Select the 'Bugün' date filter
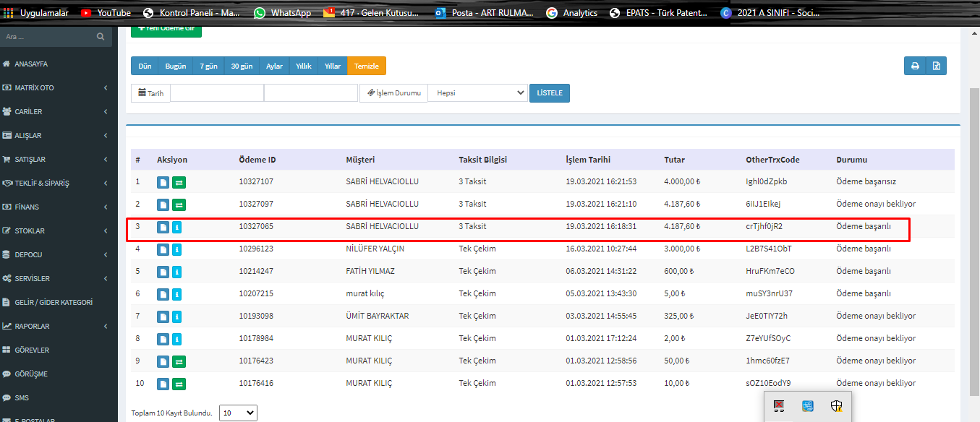Viewport: 980px width, 422px height. [176, 66]
